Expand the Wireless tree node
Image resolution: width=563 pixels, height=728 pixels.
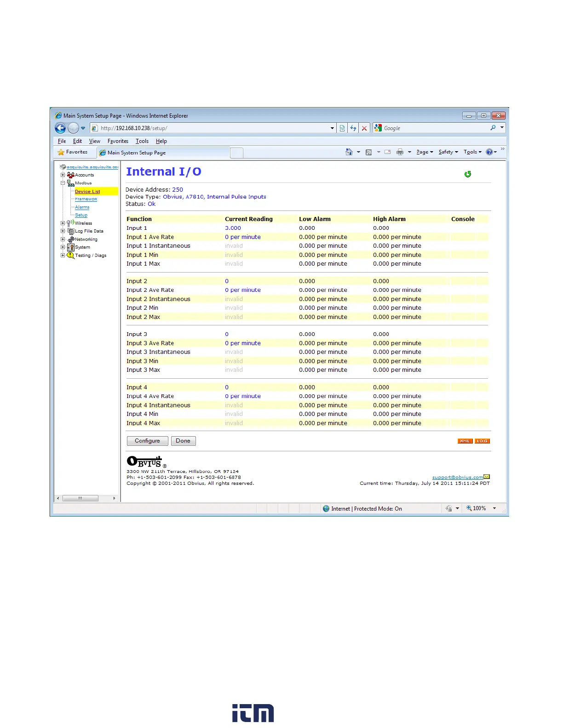63,223
